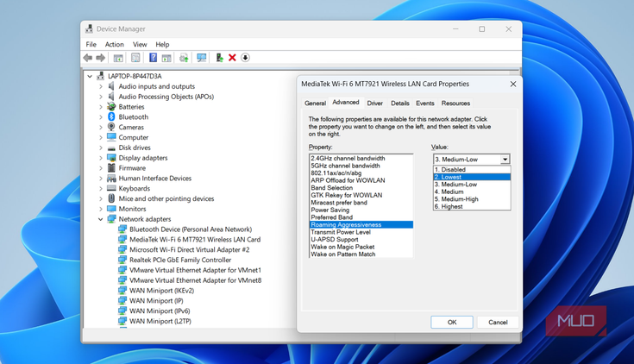Expand the Audio inputs and outputs node
This screenshot has height=364, width=634.
click(101, 86)
